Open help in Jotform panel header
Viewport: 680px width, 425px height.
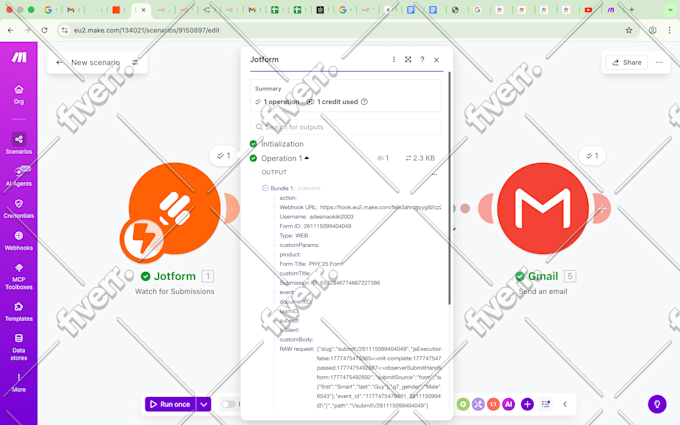(x=422, y=59)
